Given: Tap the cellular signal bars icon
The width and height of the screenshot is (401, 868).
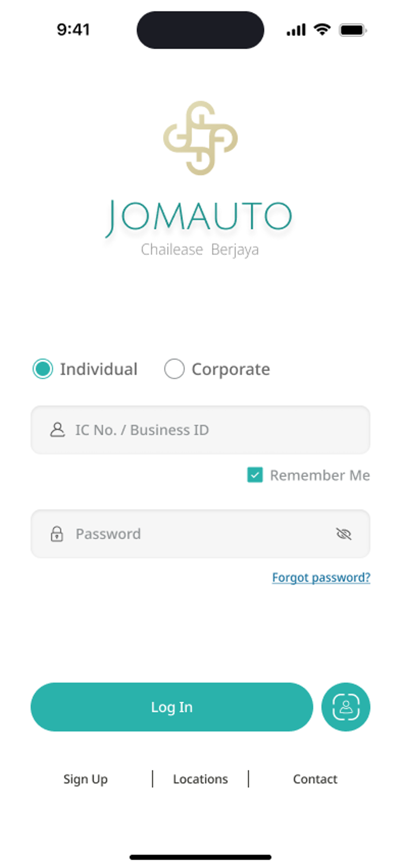Looking at the screenshot, I should pos(296,30).
